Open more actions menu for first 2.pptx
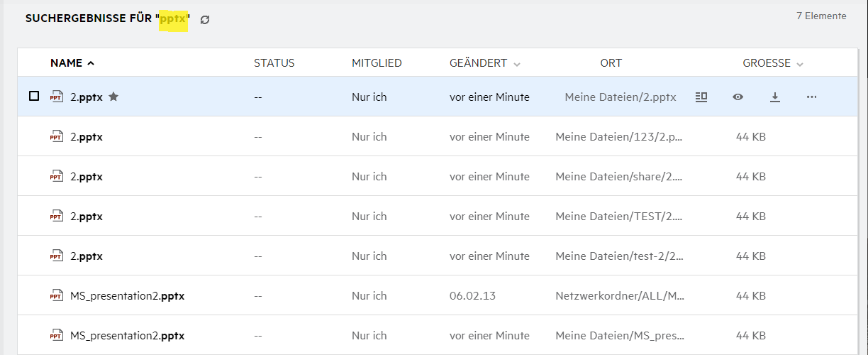Viewport: 868px width, 355px height. click(812, 97)
